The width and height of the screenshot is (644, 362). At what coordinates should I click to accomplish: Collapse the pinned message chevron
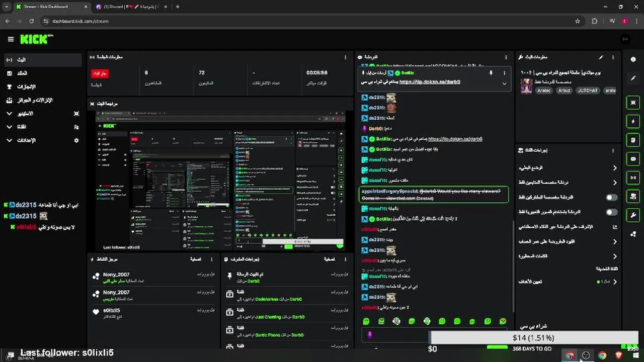pyautogui.click(x=504, y=83)
